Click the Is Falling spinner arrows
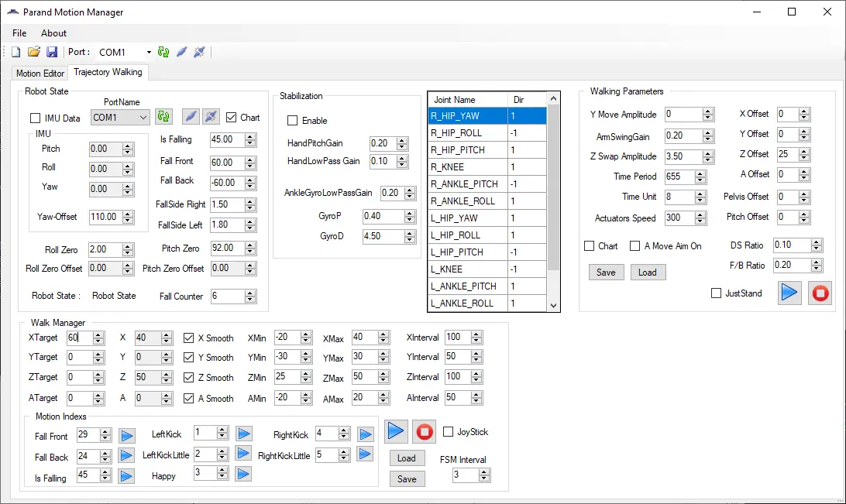Image resolution: width=846 pixels, height=504 pixels. click(249, 139)
